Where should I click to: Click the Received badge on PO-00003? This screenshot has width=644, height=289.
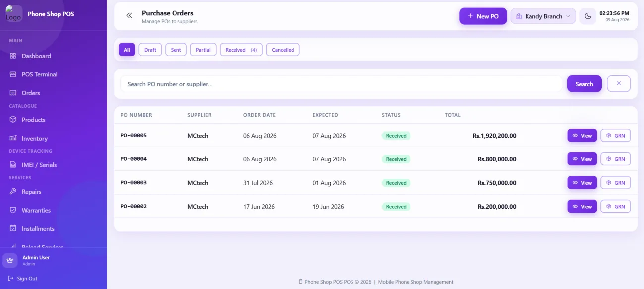396,183
